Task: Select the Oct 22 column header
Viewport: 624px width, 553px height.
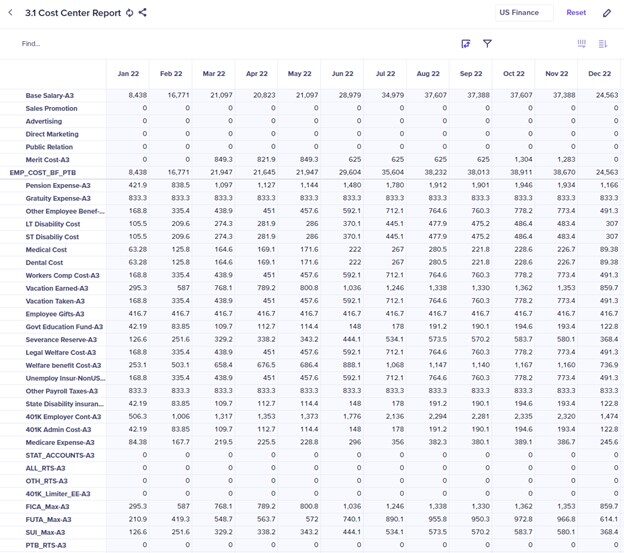Action: click(514, 74)
